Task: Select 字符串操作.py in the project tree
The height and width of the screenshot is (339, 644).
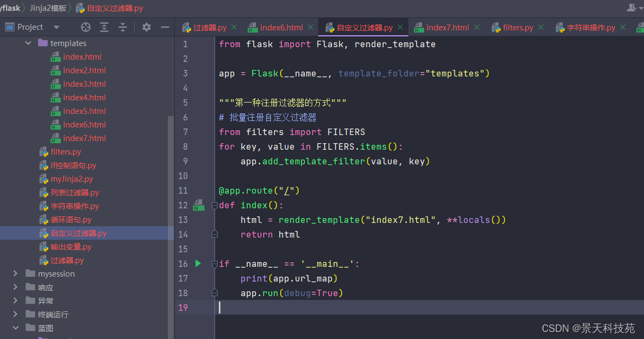Action: [75, 206]
